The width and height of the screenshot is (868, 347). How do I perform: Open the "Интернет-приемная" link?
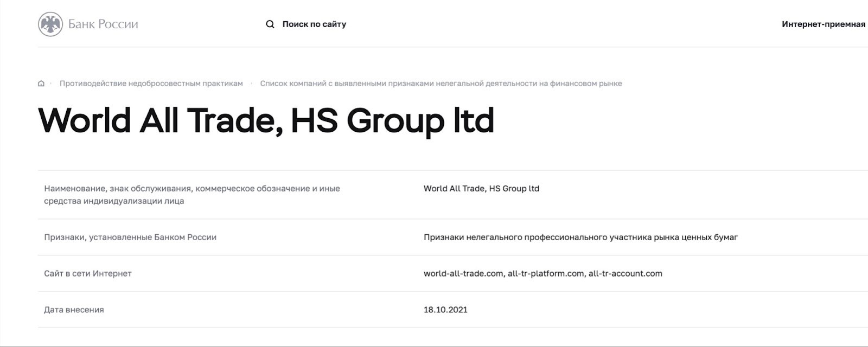pos(824,24)
